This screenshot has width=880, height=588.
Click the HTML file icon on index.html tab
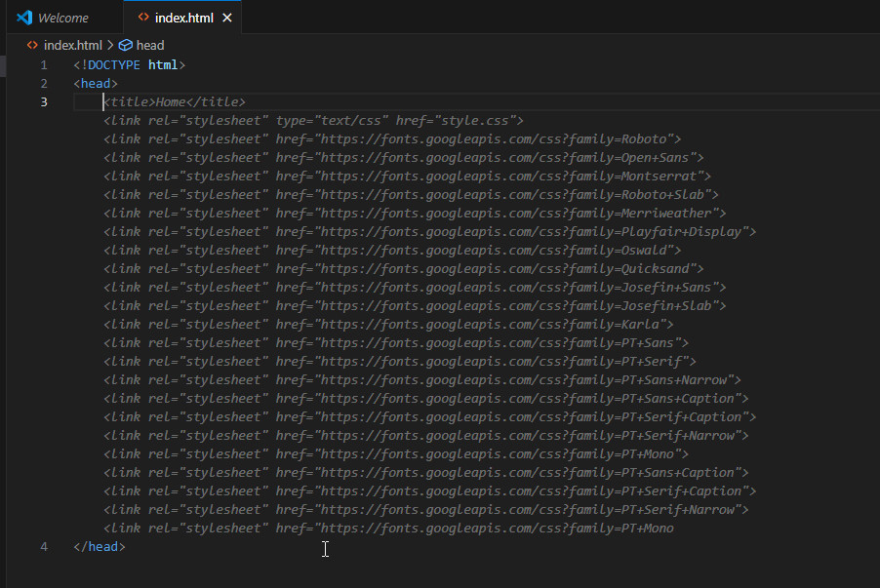pyautogui.click(x=143, y=18)
